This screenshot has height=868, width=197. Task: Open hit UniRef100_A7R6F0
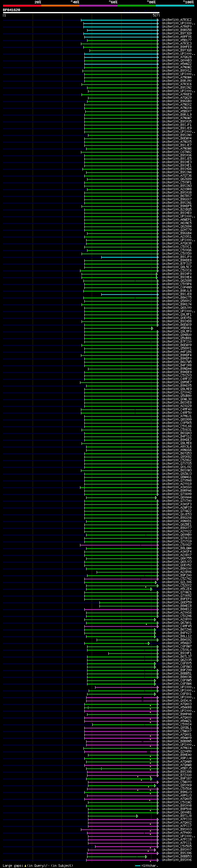pyautogui.click(x=177, y=26)
